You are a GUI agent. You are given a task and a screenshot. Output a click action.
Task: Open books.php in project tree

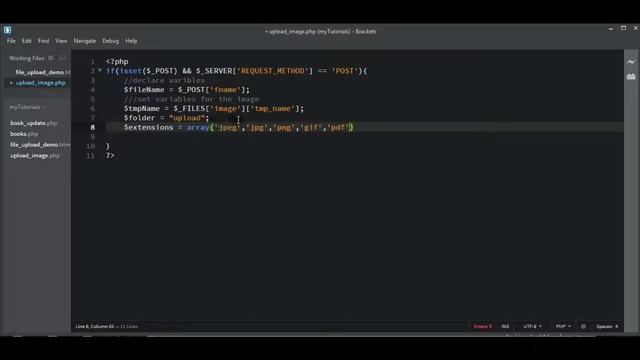tap(24, 134)
